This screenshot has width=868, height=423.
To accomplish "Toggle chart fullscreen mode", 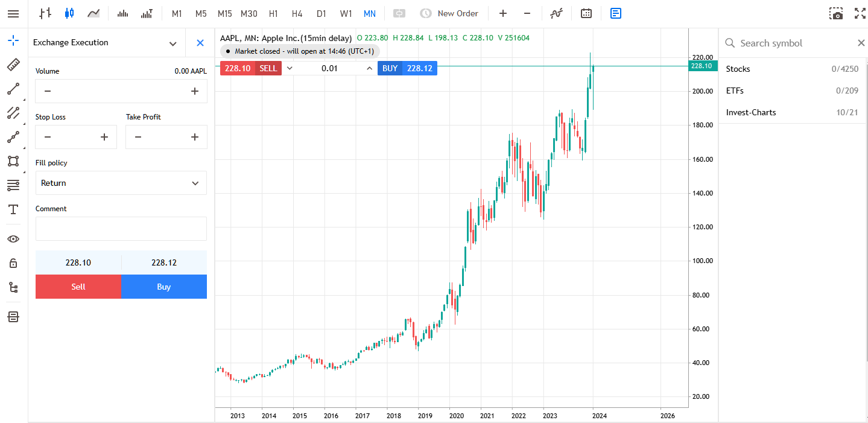I will point(860,13).
